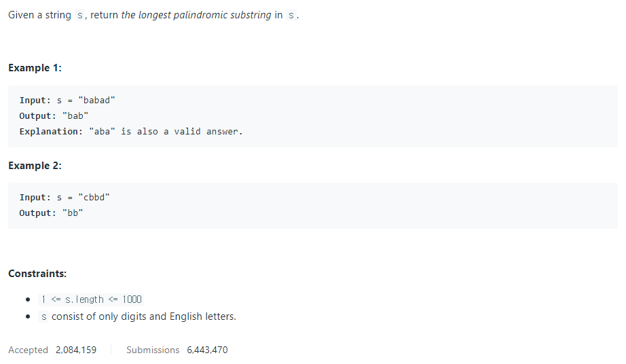Click the inline code 's' in second constraint

coord(43,317)
